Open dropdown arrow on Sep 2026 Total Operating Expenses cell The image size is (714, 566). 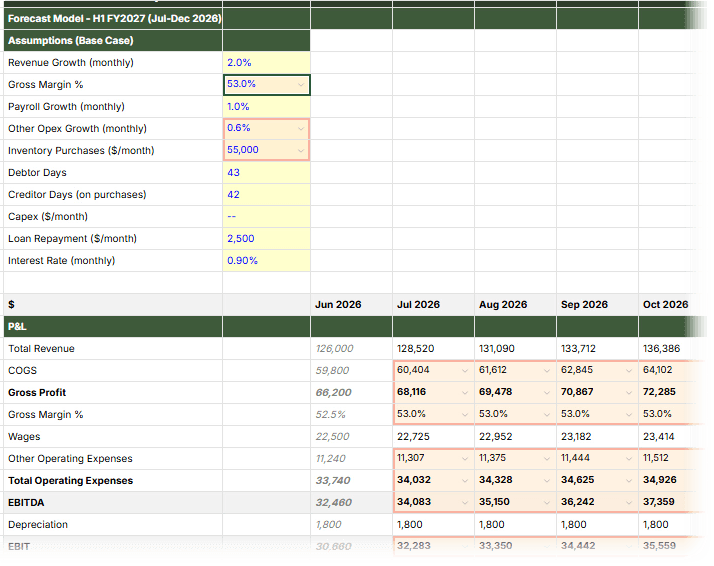pos(628,480)
